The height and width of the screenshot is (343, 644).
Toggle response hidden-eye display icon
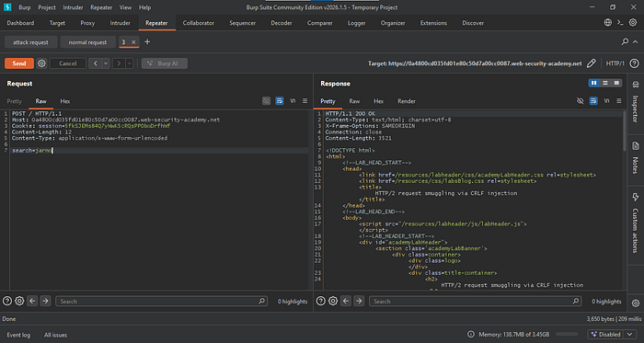580,101
